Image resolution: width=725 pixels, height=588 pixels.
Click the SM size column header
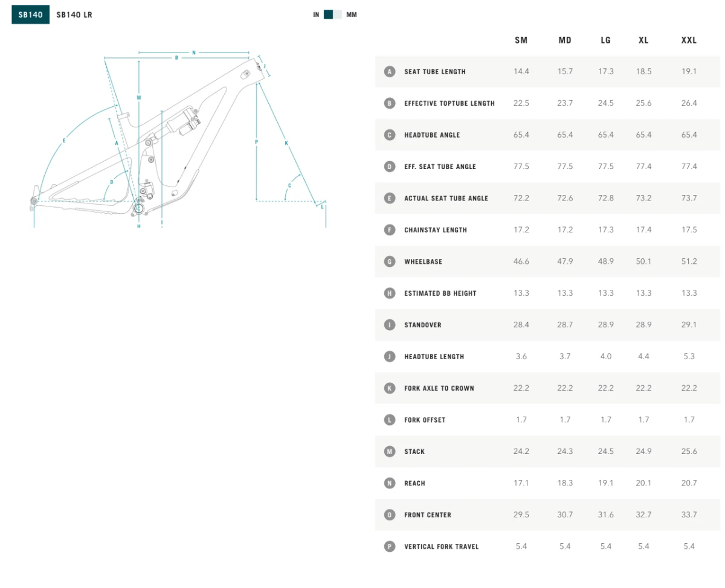[x=521, y=40]
